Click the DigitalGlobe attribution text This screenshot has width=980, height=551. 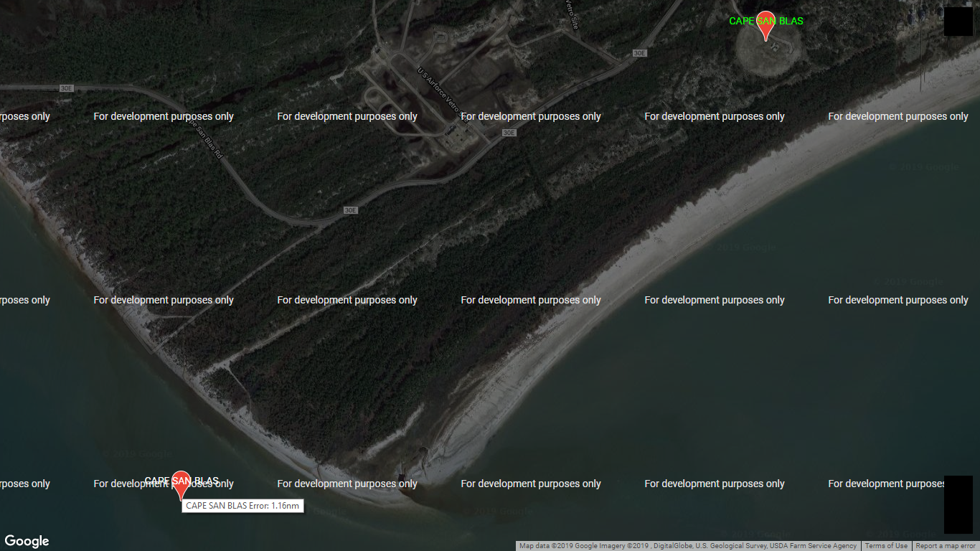(x=674, y=546)
